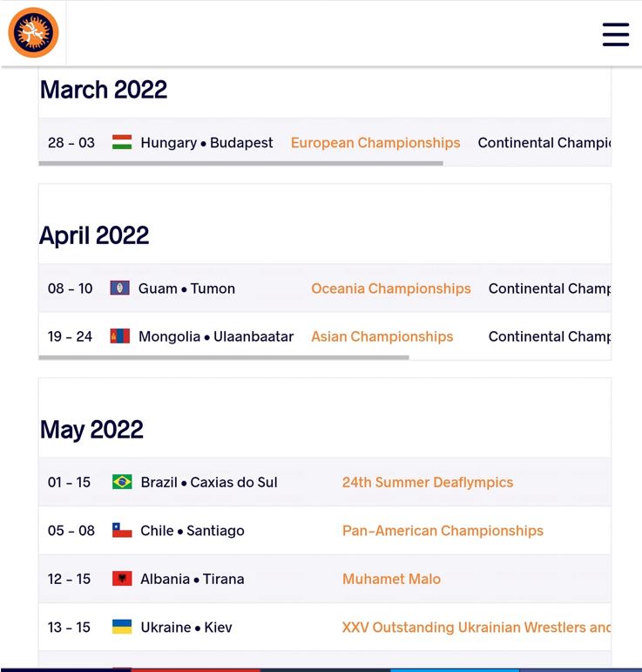Screen dimensions: 642x672
Task: Click the Albania flag icon
Action: tap(122, 579)
